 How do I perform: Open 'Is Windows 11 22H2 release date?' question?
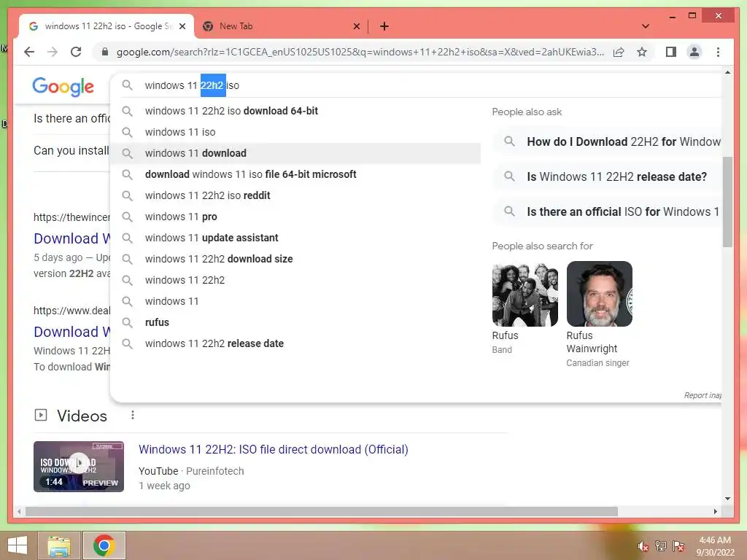(x=608, y=176)
